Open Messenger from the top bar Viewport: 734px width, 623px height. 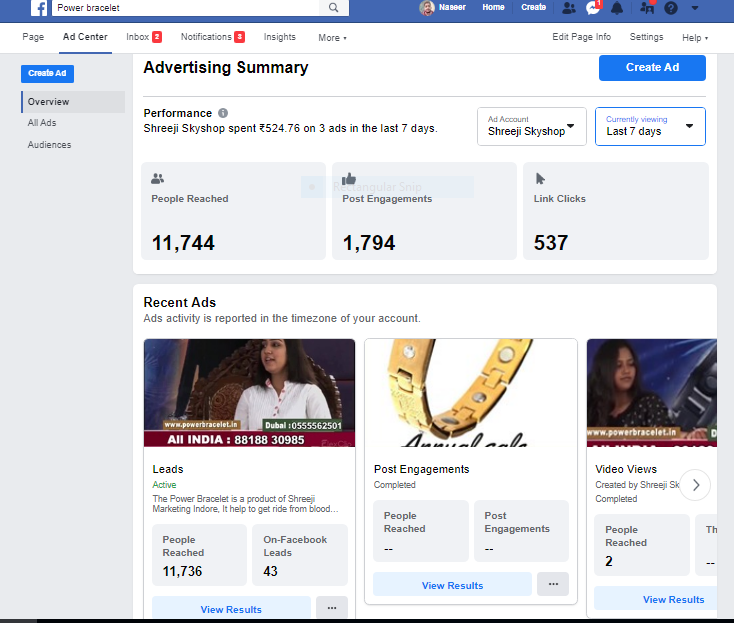click(593, 8)
